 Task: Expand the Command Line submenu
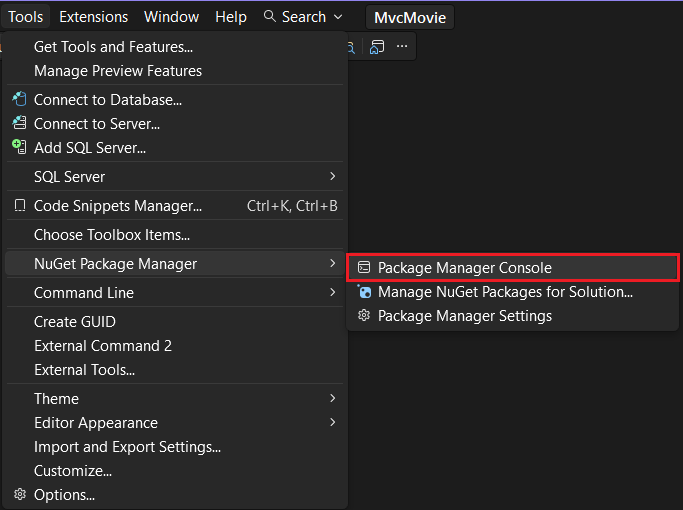click(175, 293)
